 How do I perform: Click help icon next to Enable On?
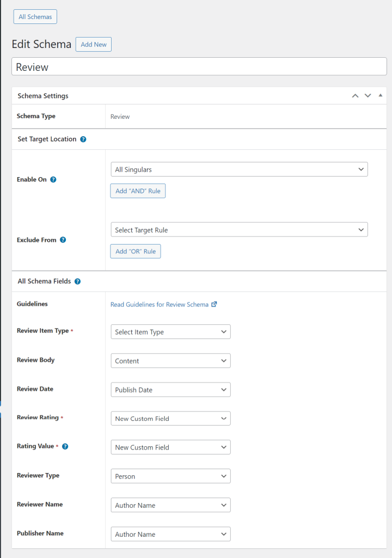coord(53,179)
